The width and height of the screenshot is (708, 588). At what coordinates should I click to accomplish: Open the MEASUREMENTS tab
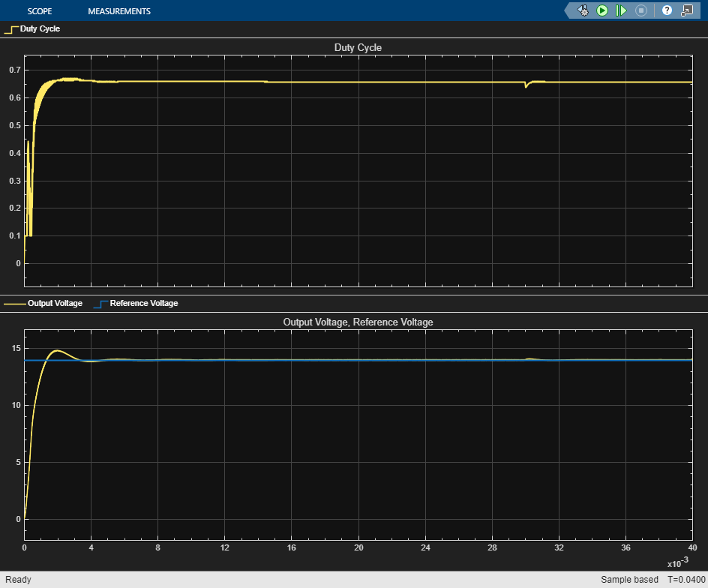pyautogui.click(x=119, y=11)
